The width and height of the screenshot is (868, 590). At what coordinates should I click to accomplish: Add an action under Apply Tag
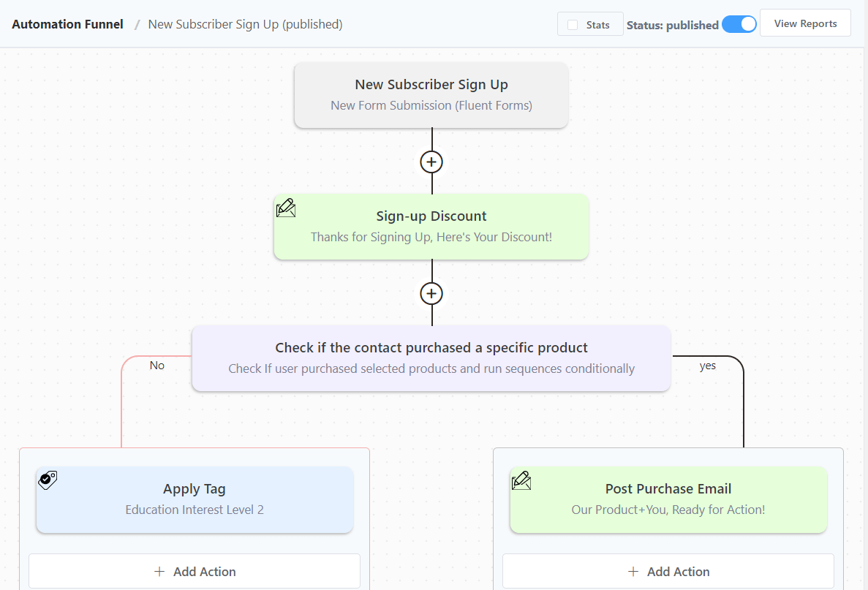(194, 571)
